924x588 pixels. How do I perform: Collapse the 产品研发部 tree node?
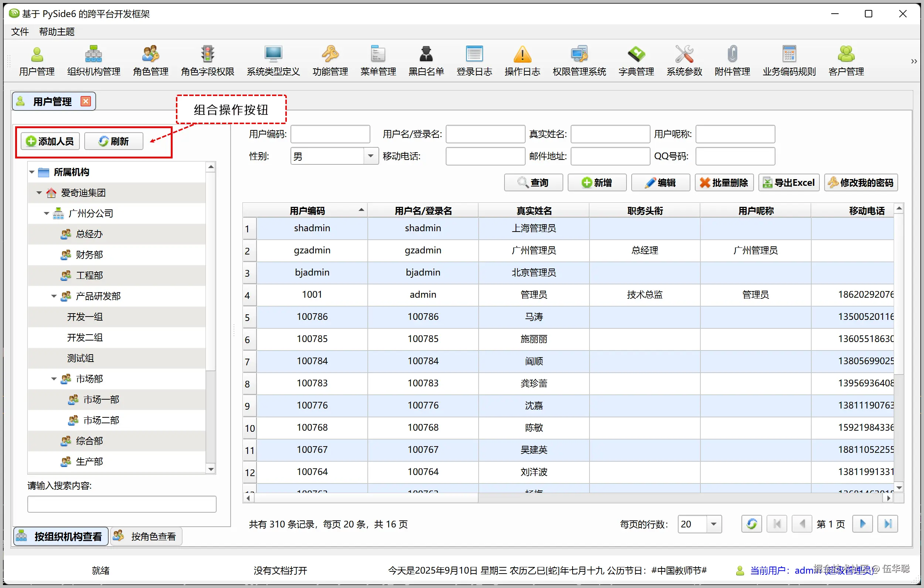tap(54, 296)
